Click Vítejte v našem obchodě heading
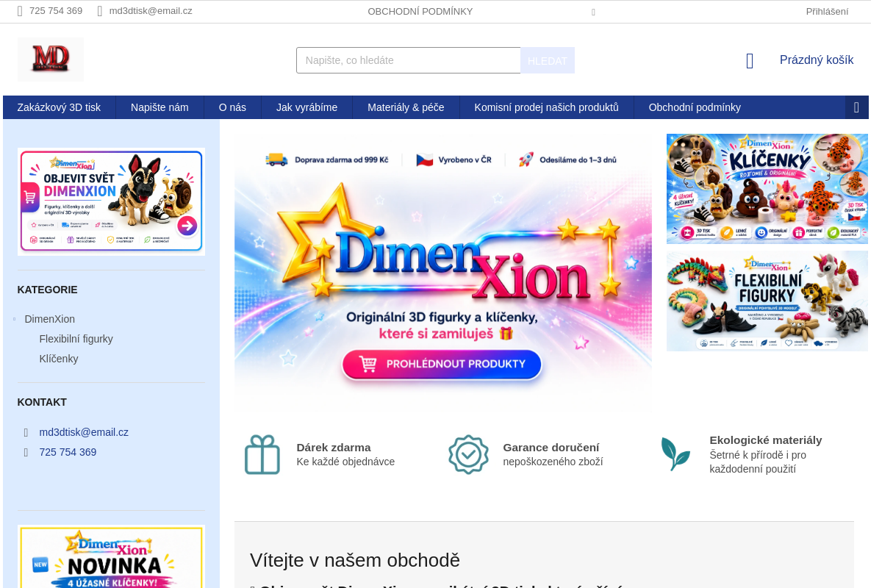 click(x=355, y=560)
